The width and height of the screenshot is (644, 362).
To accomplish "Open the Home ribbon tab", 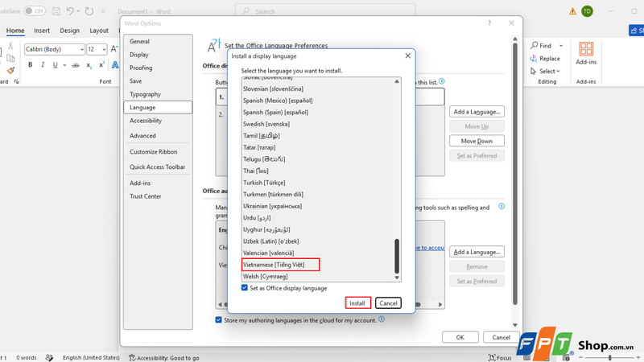I will coord(15,31).
